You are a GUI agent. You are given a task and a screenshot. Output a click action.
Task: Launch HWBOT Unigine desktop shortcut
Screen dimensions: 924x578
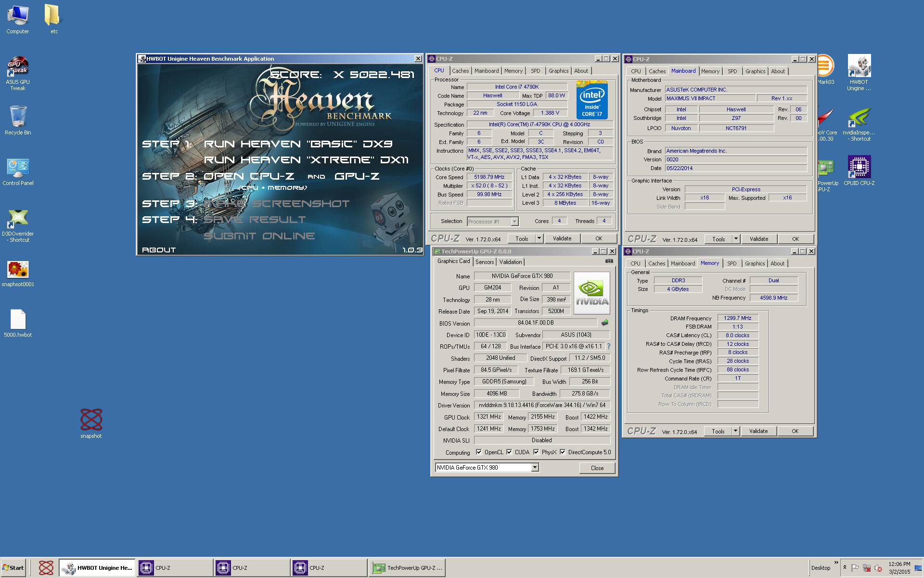point(859,72)
